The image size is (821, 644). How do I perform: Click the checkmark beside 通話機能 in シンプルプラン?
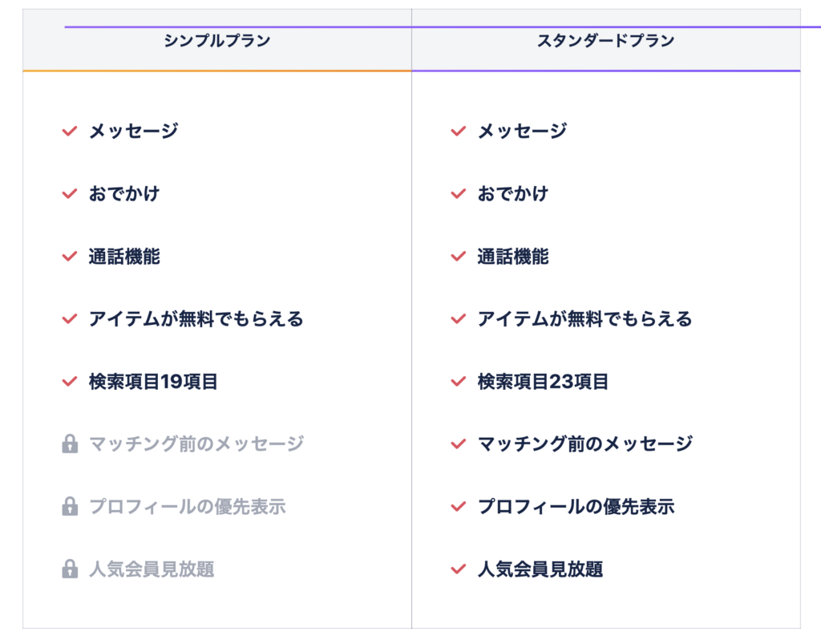(70, 257)
